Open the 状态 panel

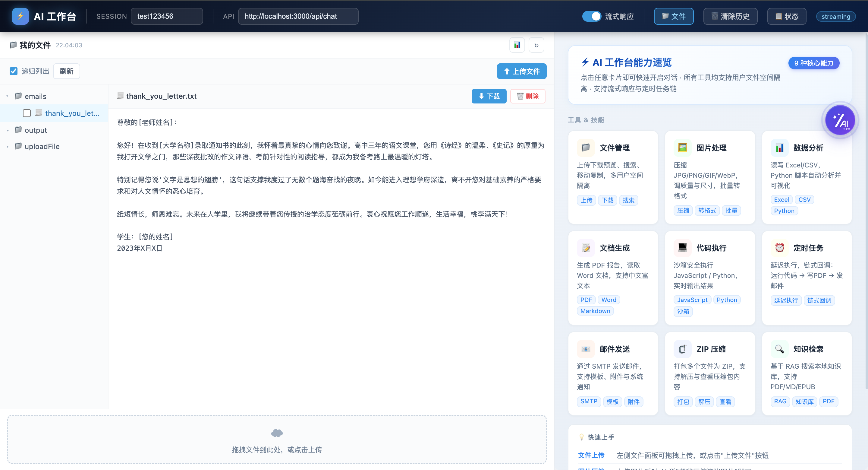click(x=786, y=16)
